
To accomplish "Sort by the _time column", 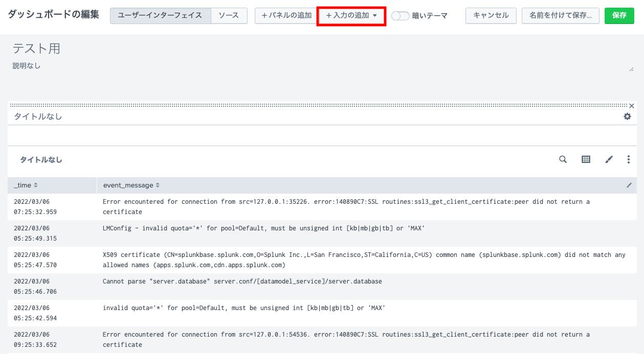I will [x=26, y=185].
